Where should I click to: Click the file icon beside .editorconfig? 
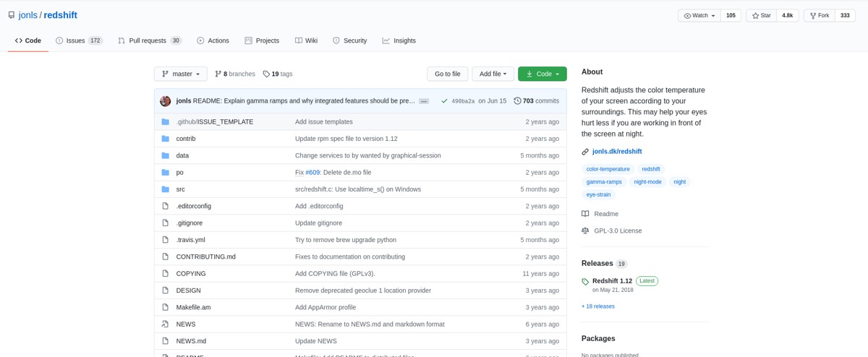click(x=165, y=206)
